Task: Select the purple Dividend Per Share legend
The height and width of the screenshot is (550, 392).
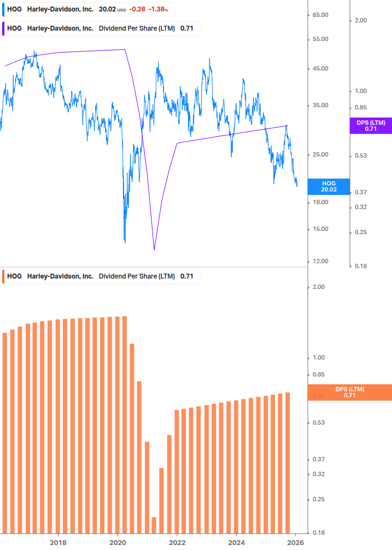Action: pos(102,29)
